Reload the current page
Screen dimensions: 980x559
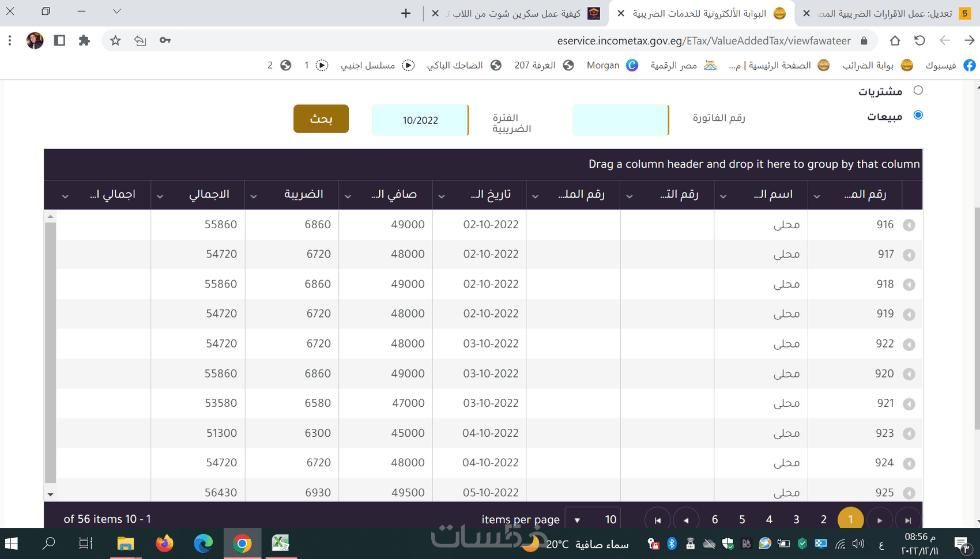919,40
